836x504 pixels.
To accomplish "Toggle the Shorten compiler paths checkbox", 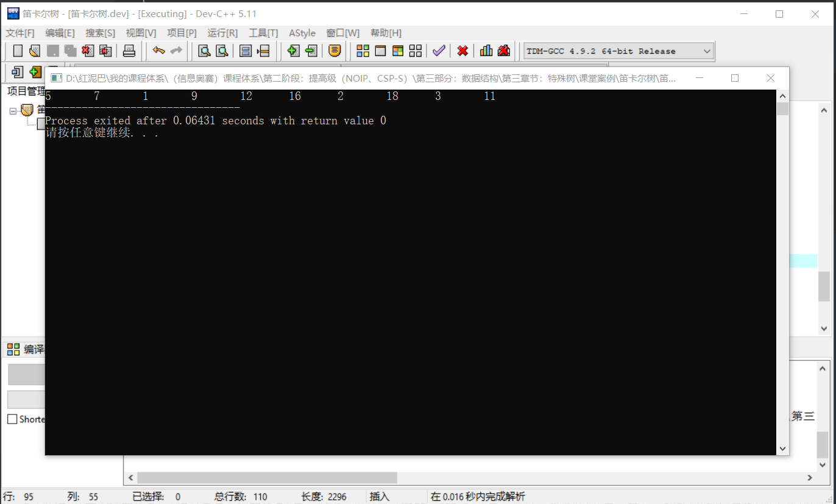I will point(12,419).
